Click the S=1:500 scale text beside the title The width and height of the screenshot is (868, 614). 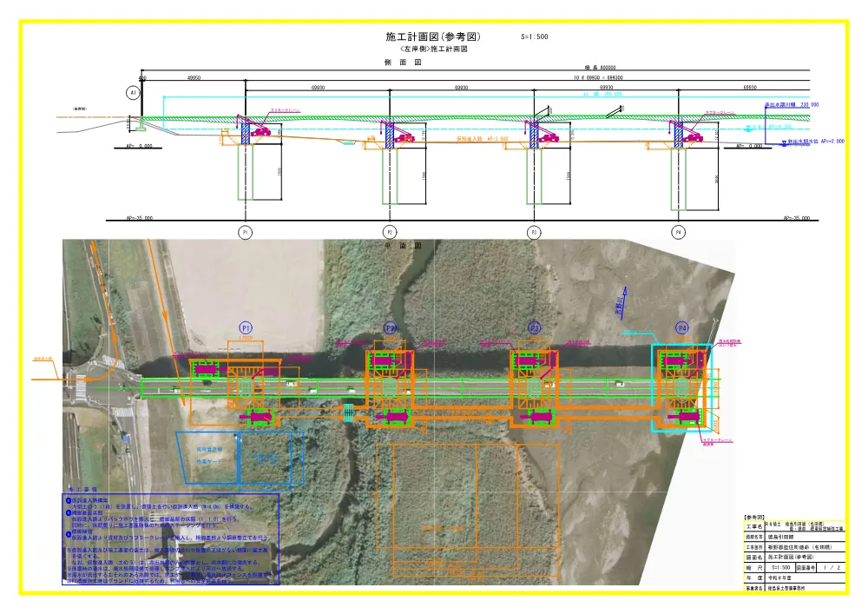point(534,36)
